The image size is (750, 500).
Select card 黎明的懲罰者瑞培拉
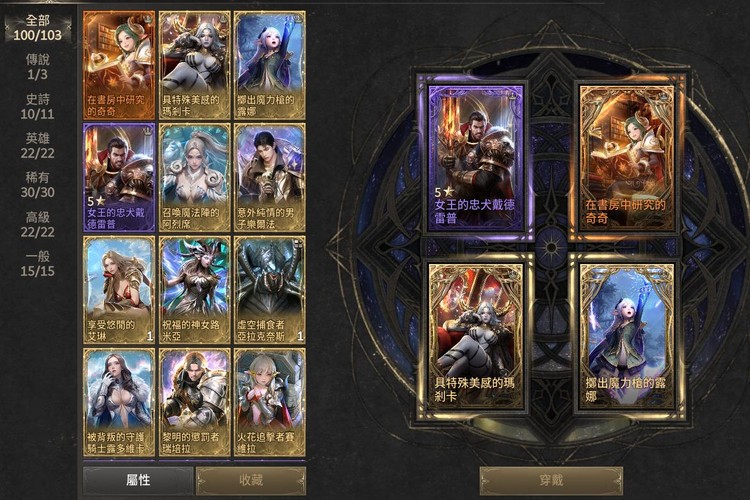(194, 402)
